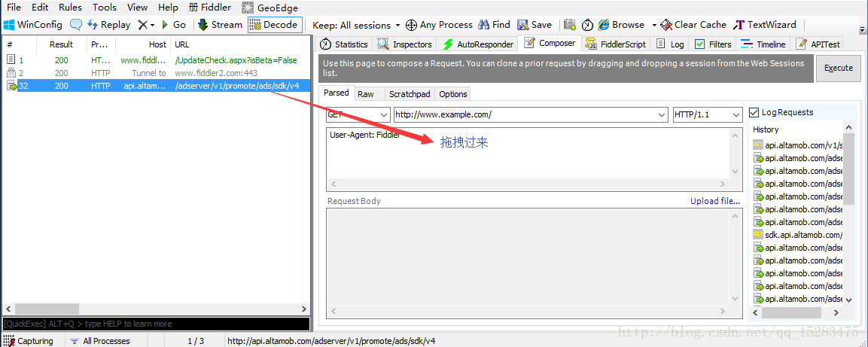The width and height of the screenshot is (868, 347).
Task: Click the Execute button
Action: [x=838, y=68]
